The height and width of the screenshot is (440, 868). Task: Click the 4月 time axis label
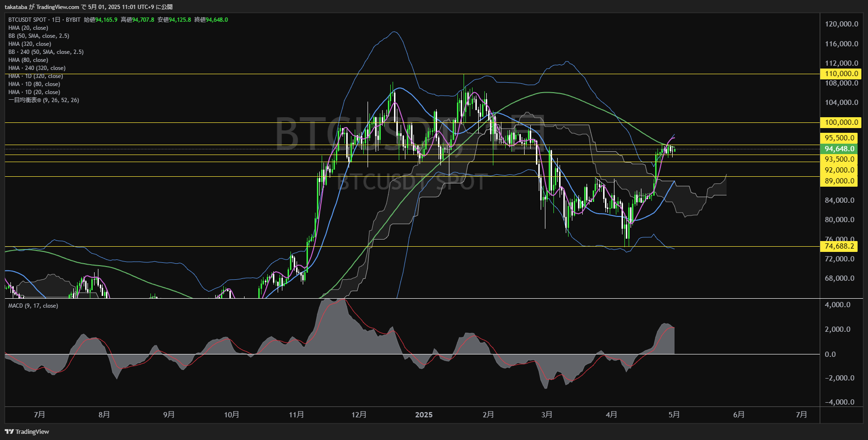click(612, 414)
